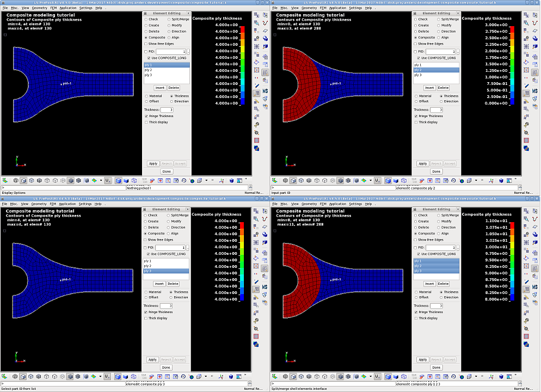Click the MS icon in bottom-right window's right toolbar
The width and height of the screenshot is (541, 392).
(x=534, y=286)
